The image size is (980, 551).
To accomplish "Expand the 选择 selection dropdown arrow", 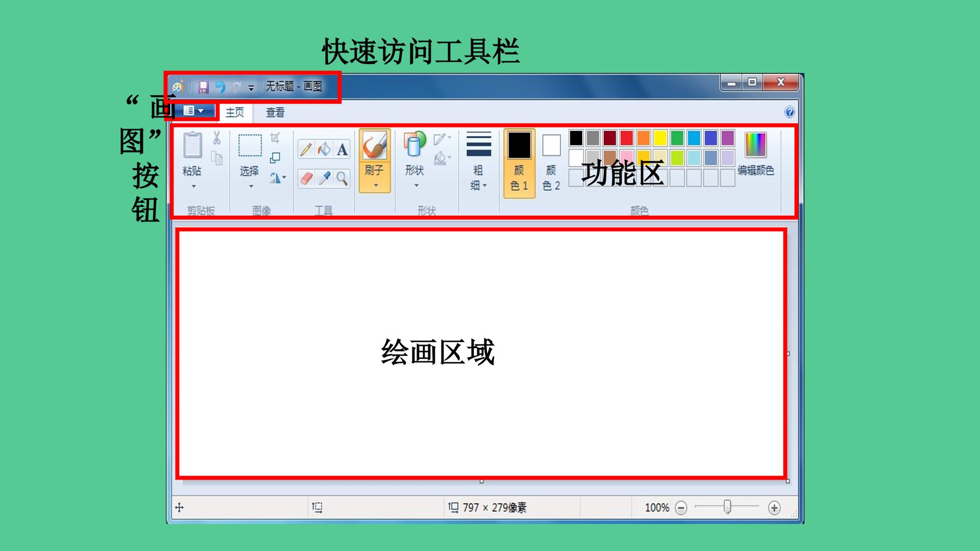I will (251, 186).
